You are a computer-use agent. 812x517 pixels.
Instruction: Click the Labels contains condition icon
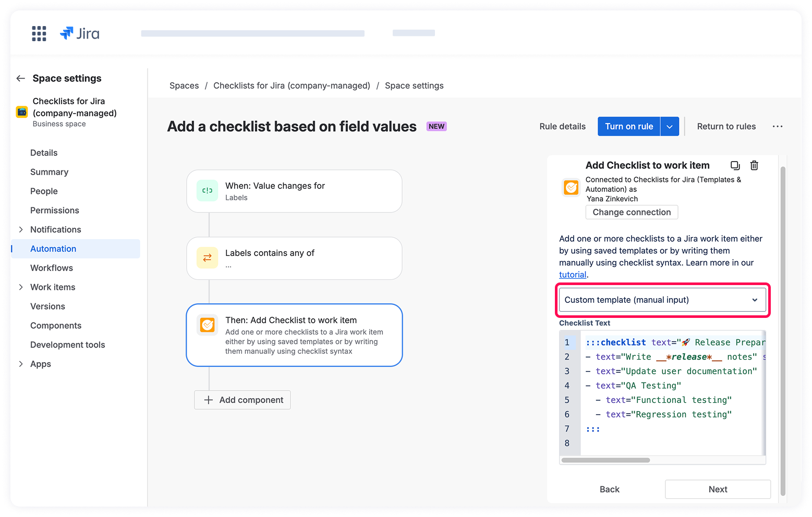coord(207,258)
